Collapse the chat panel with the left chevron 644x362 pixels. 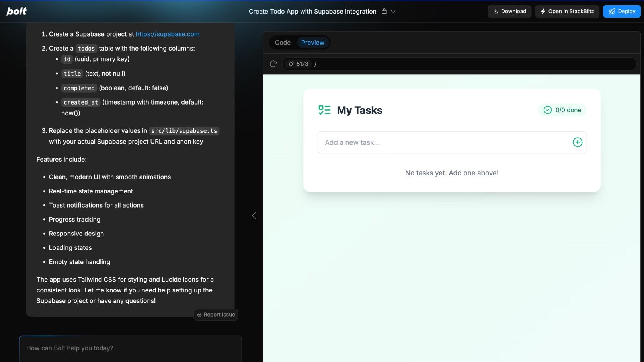pos(254,216)
